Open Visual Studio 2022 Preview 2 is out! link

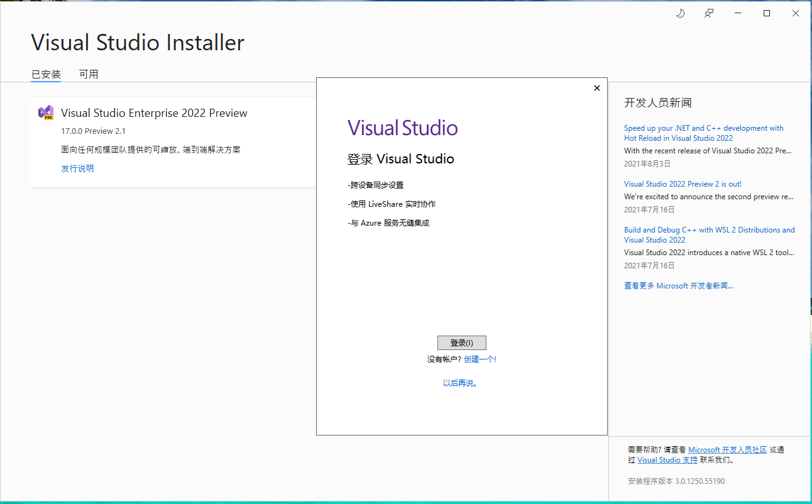(683, 184)
